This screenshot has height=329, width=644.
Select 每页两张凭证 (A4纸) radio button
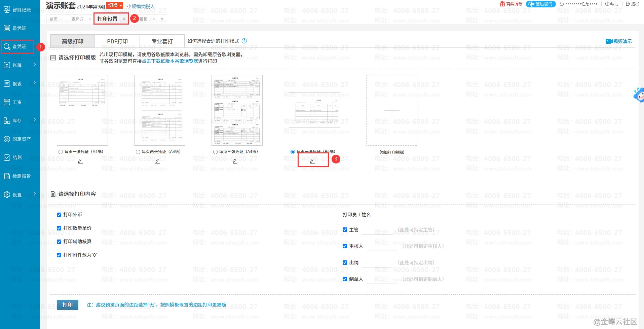[138, 152]
